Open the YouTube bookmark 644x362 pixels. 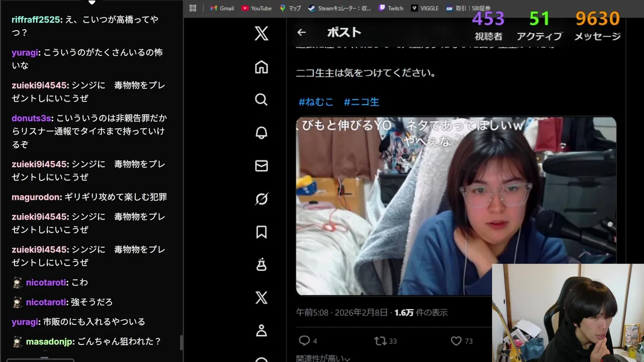coord(257,8)
